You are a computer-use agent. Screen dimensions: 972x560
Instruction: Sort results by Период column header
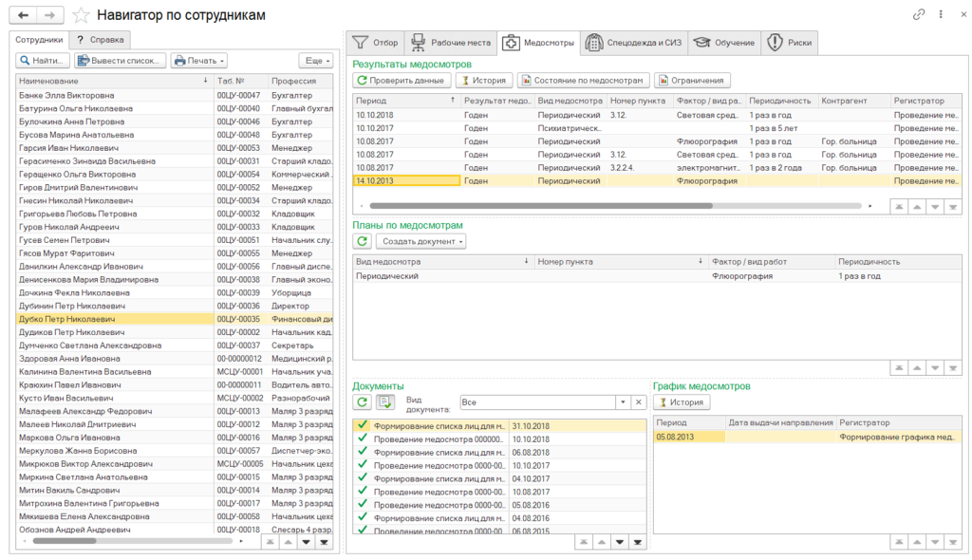406,101
